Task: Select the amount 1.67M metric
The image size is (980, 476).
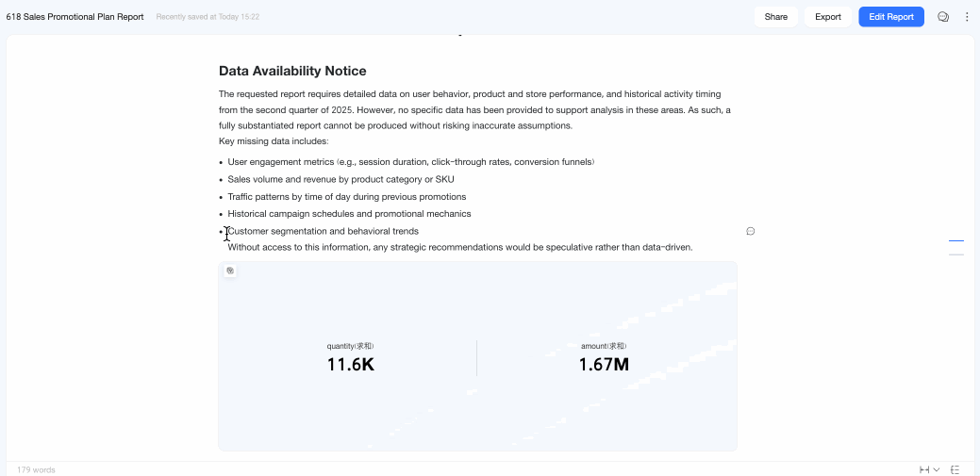Action: point(604,358)
